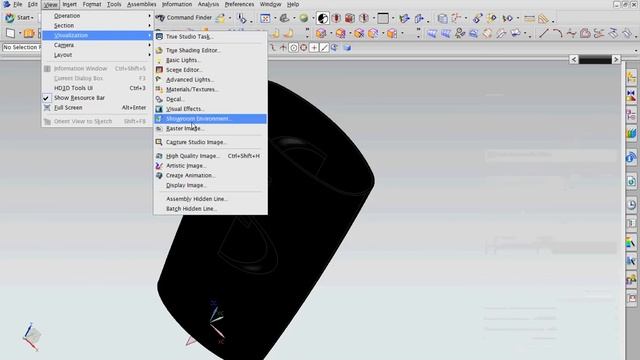Click the snap point plus icon
Image resolution: width=640 pixels, height=360 pixels.
[314, 48]
